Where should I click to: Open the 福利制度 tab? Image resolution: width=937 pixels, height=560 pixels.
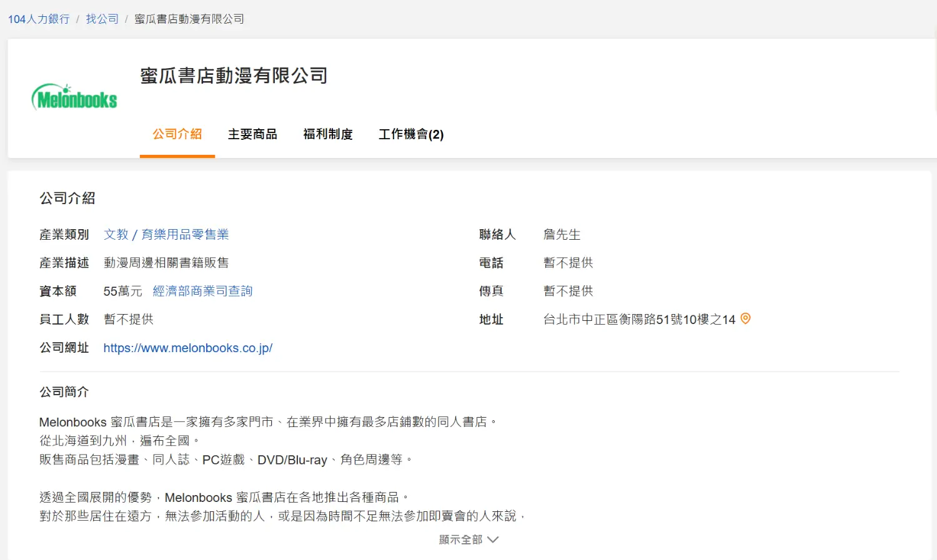point(328,134)
